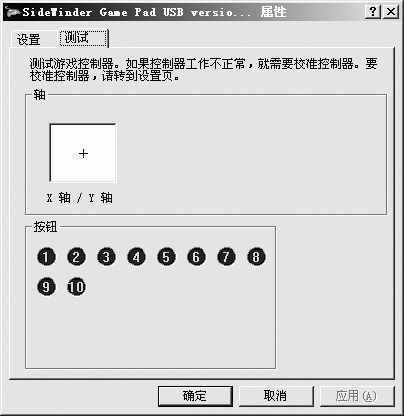Close the properties dialog window

[x=391, y=12]
